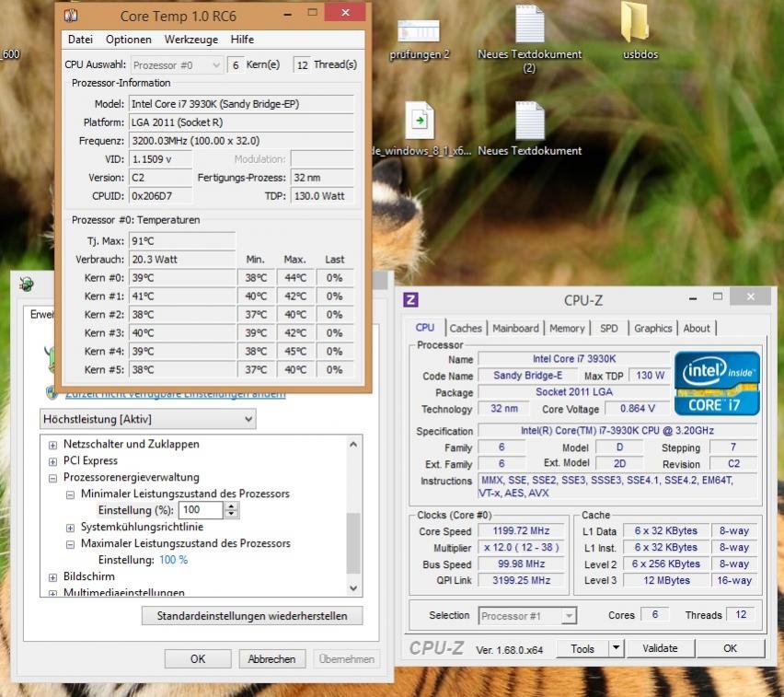Click the Tools button in CPU-Z
This screenshot has width=784, height=697.
click(582, 648)
